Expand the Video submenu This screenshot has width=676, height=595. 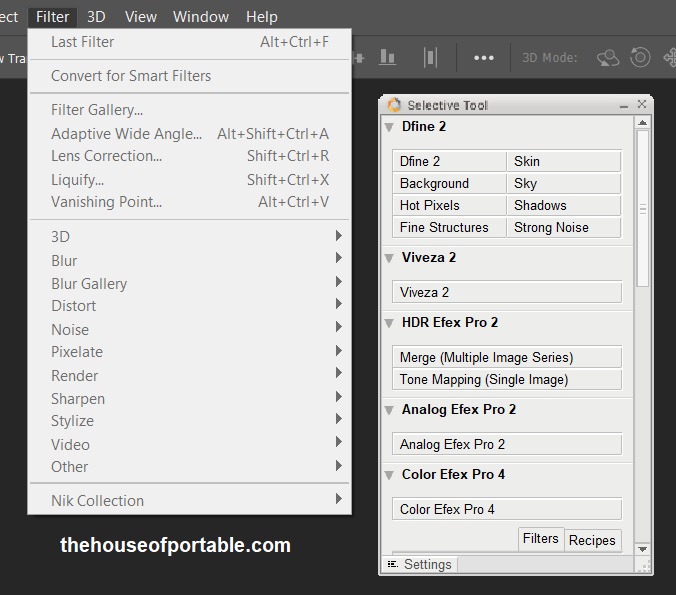click(x=190, y=445)
